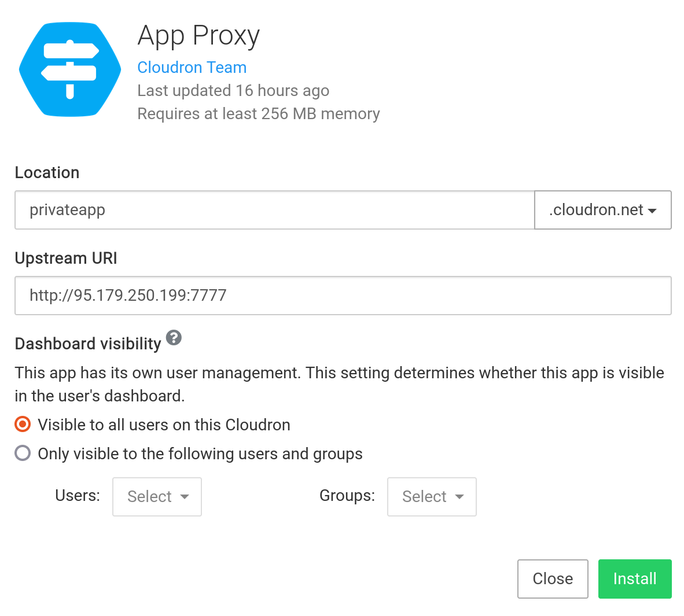Click the Requires at least 256 MB text
This screenshot has width=684, height=616.
pos(258,114)
